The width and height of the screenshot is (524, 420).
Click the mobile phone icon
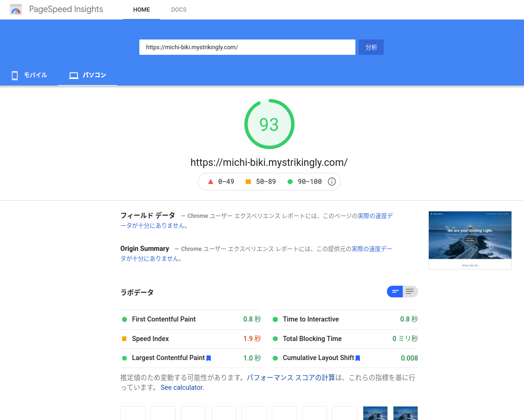15,76
